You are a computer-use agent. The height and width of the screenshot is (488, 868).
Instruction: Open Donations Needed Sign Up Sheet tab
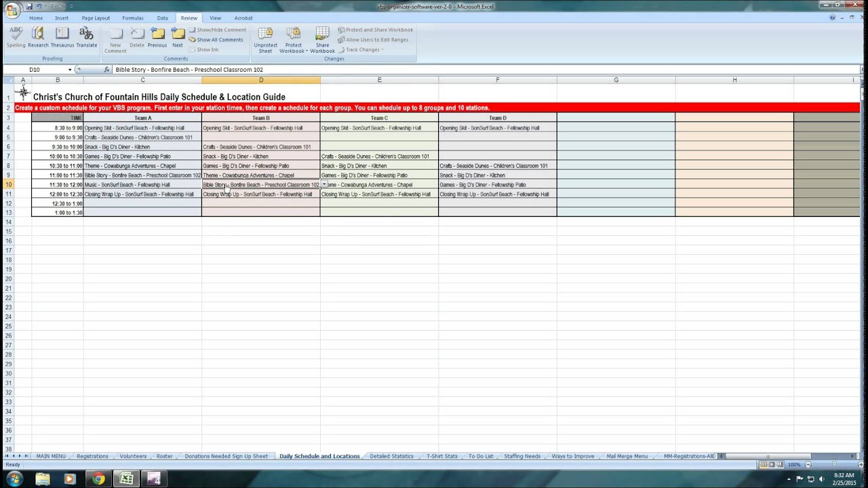pyautogui.click(x=226, y=456)
